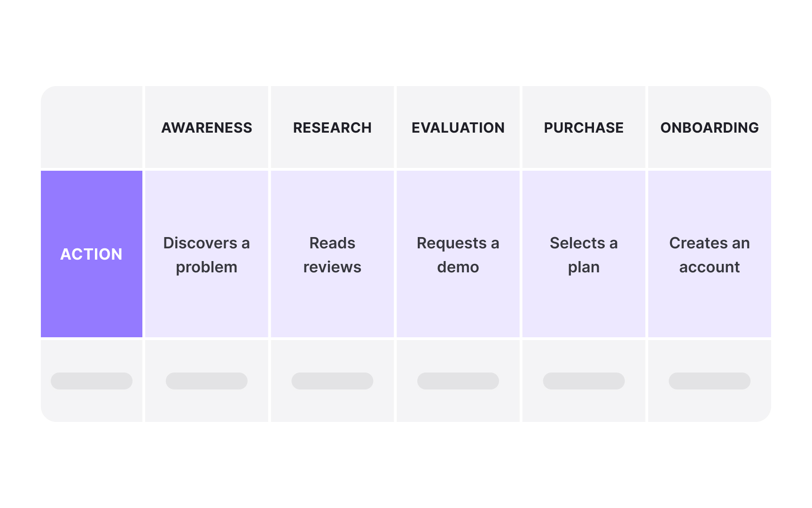Click the placeholder pill under Purchase column

coord(584,381)
